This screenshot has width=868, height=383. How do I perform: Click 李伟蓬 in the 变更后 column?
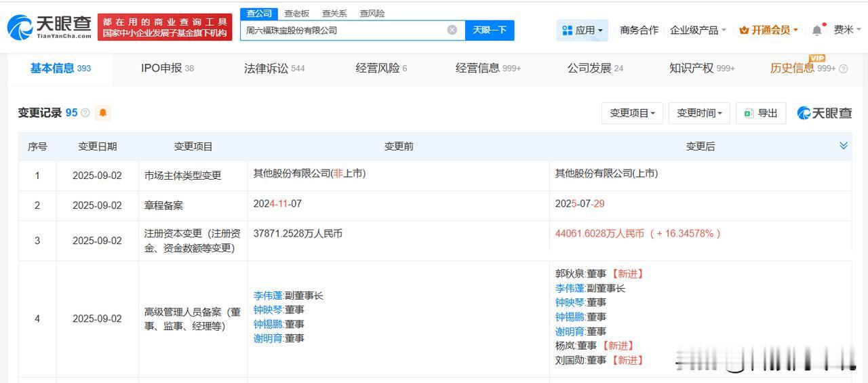pos(569,288)
